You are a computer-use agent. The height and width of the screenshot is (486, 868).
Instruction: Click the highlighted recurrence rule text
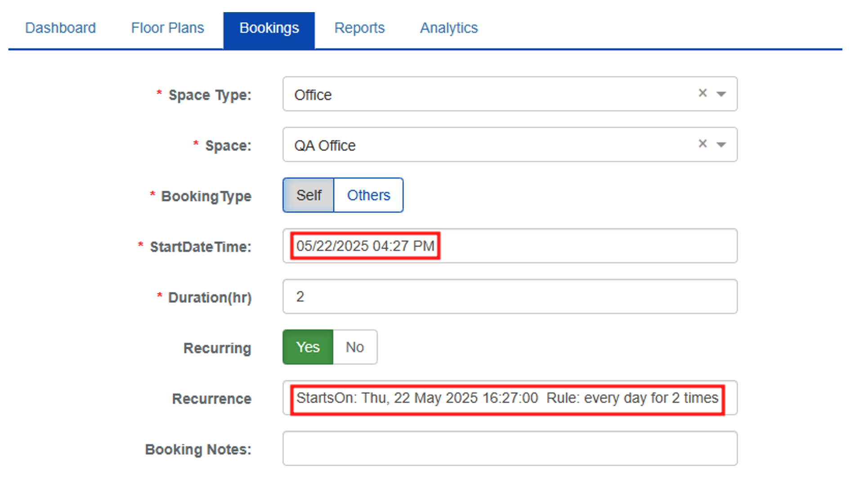pyautogui.click(x=506, y=398)
